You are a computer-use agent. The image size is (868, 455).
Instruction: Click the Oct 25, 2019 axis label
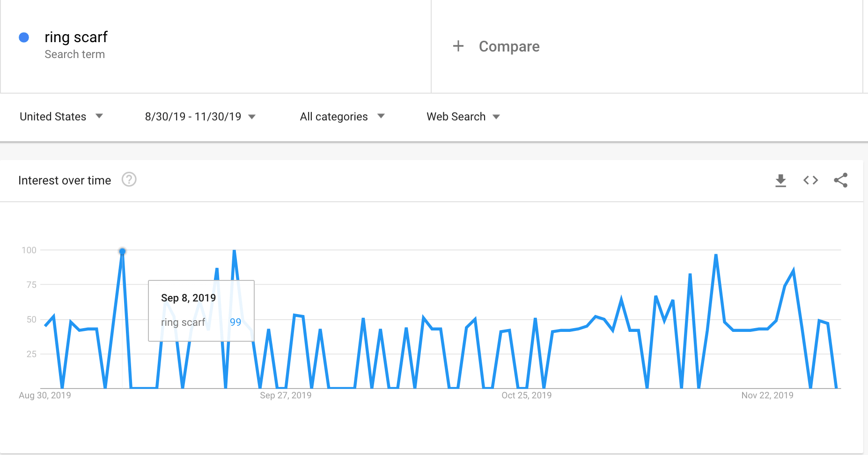coord(526,396)
